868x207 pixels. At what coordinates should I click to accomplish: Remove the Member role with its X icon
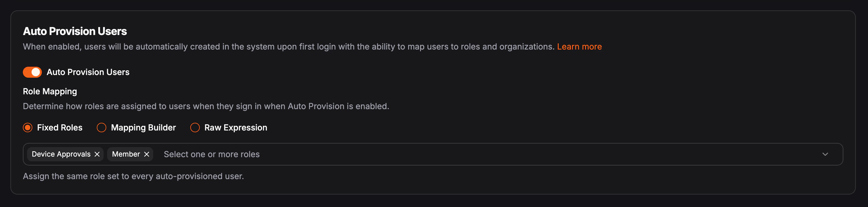coord(147,154)
